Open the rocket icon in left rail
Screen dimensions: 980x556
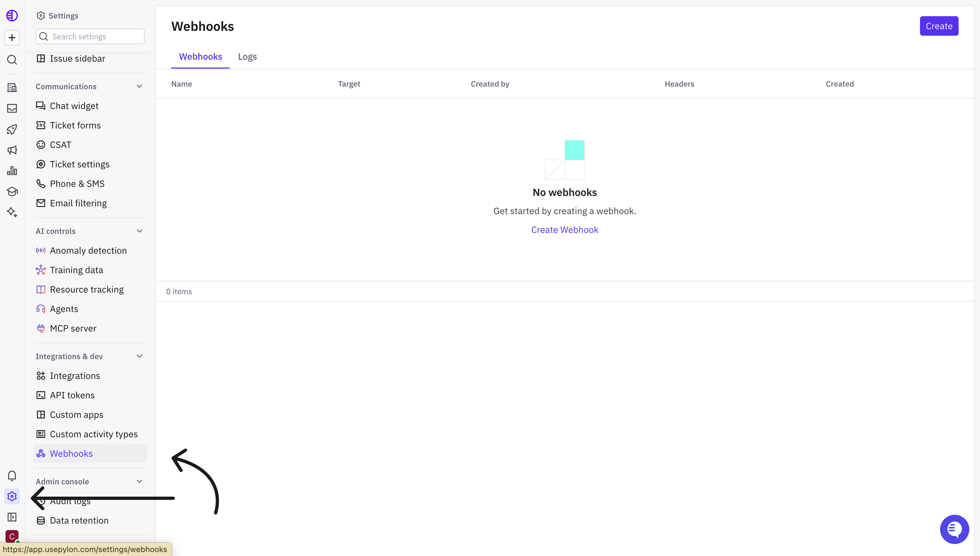pyautogui.click(x=12, y=129)
